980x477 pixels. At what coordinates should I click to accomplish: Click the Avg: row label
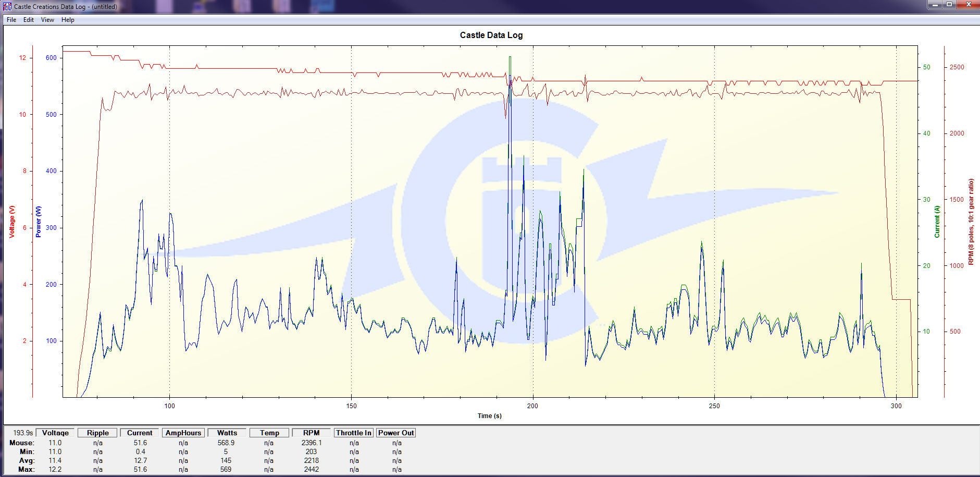pos(27,460)
